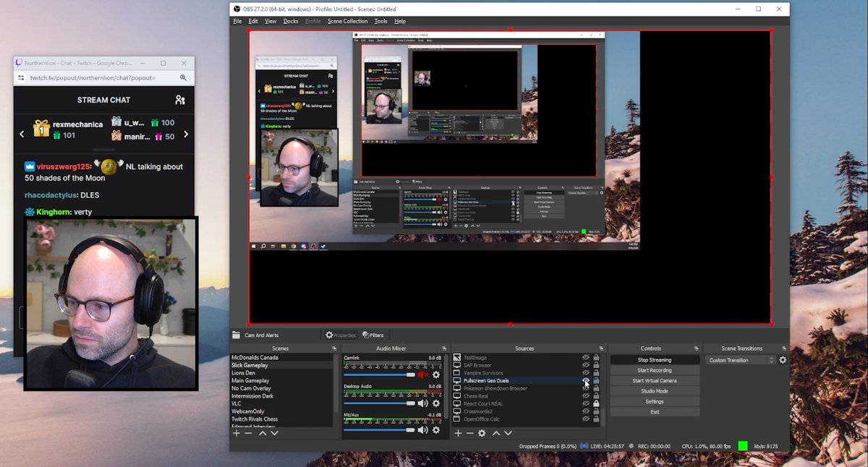
Task: Open Twitch chat community users icon
Action: 180,100
